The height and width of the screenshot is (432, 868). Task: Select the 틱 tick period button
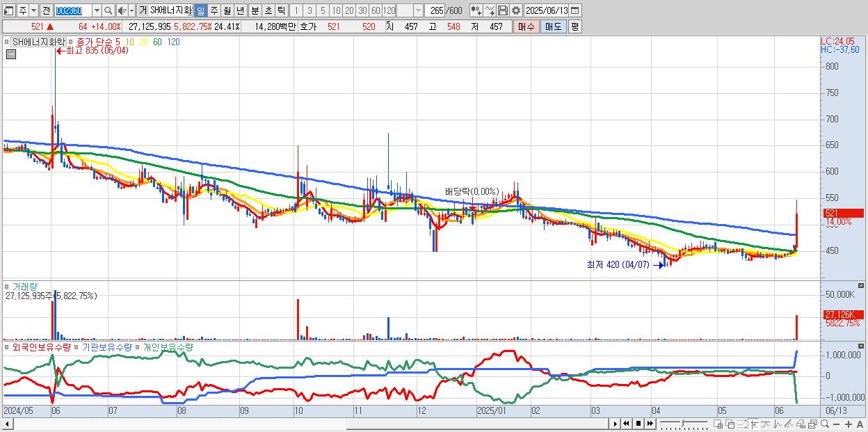pos(281,10)
